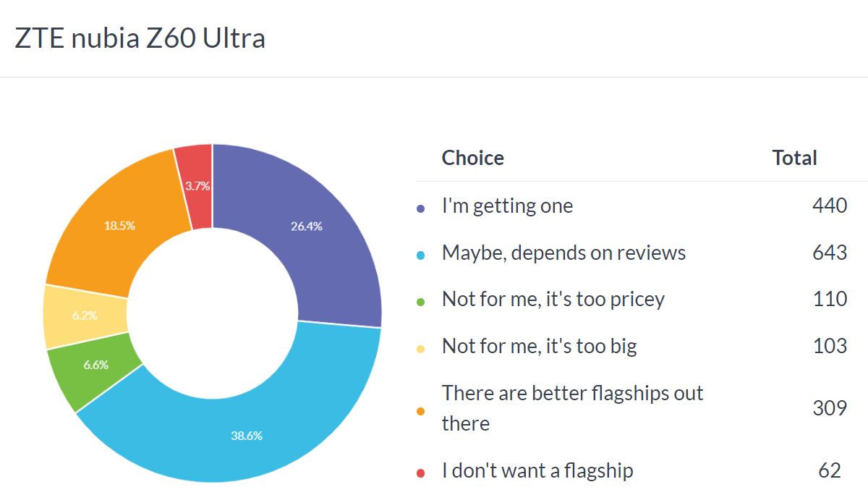Viewport: 868px width, 495px height.
Task: Click the "ZTE nubia Z60 Ultra" poll title
Action: click(x=140, y=38)
